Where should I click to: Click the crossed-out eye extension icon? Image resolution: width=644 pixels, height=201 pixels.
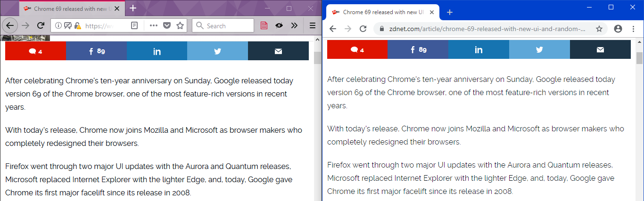[279, 25]
